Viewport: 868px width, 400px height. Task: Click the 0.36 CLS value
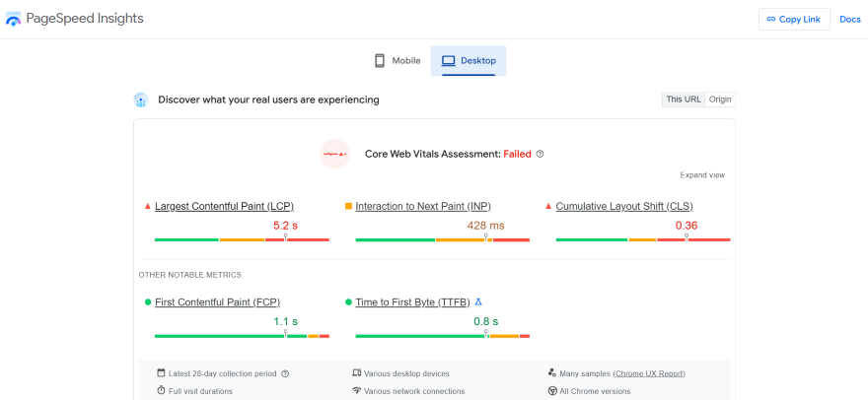coord(687,226)
